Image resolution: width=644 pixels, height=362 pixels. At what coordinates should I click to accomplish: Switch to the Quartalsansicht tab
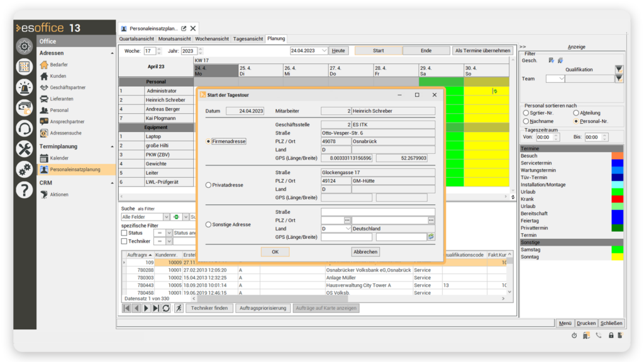tap(136, 38)
